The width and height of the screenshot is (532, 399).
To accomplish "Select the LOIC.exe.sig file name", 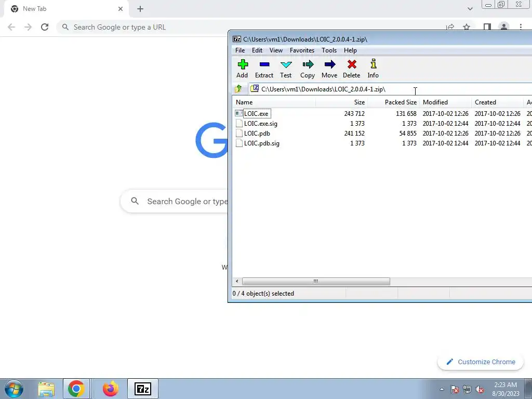I will pos(261,124).
